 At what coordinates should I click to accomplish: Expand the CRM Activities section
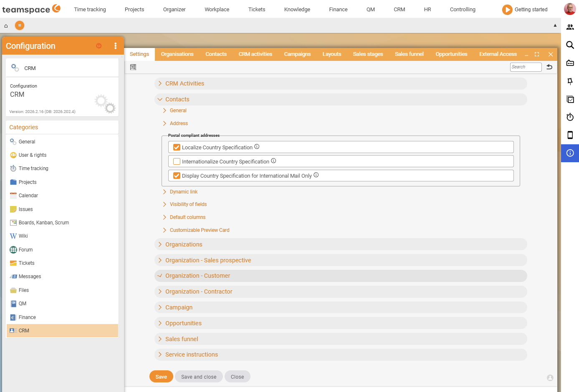[341, 83]
